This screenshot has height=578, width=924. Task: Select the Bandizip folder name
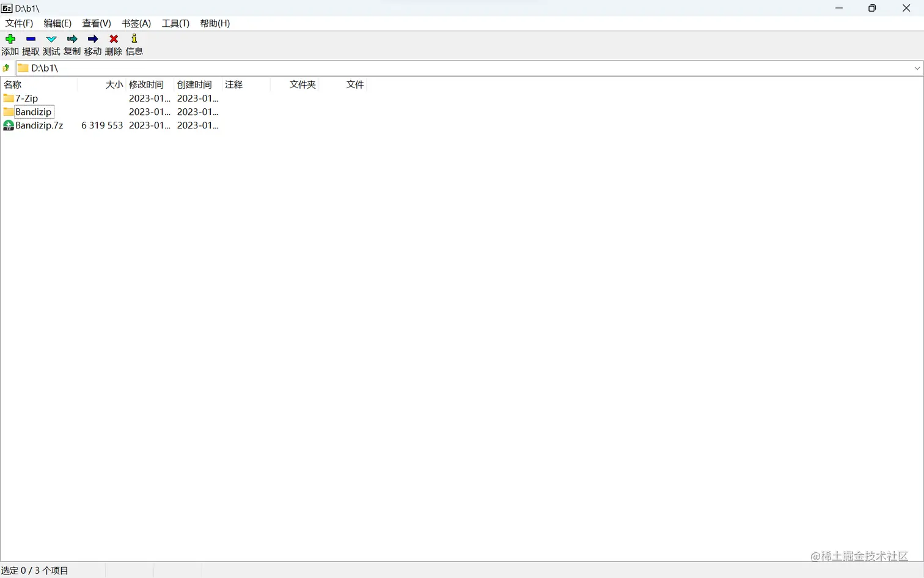(34, 112)
